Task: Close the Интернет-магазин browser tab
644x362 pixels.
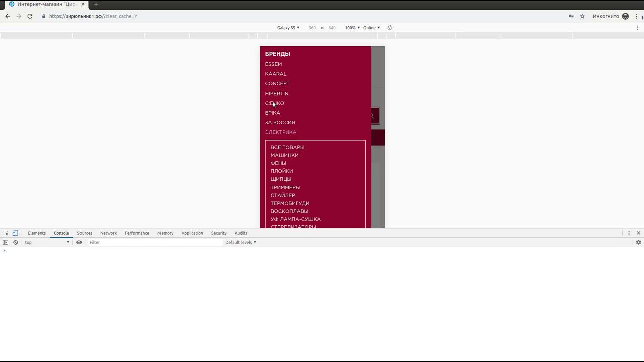Action: click(x=83, y=4)
